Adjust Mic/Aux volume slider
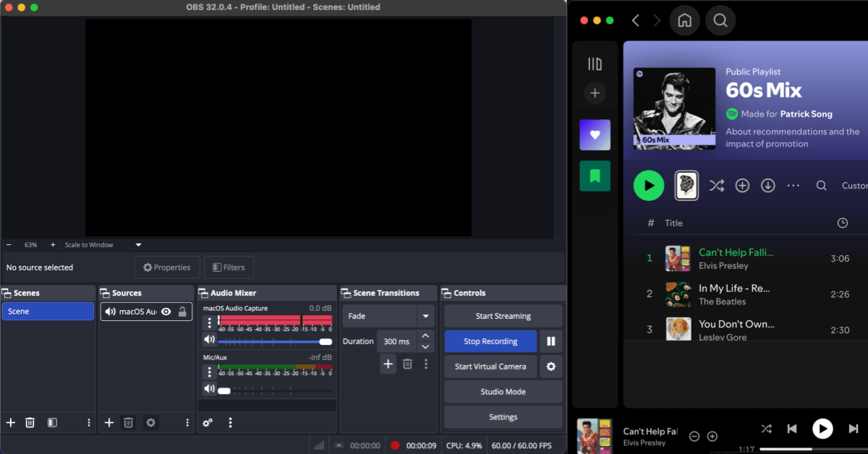 [275, 390]
